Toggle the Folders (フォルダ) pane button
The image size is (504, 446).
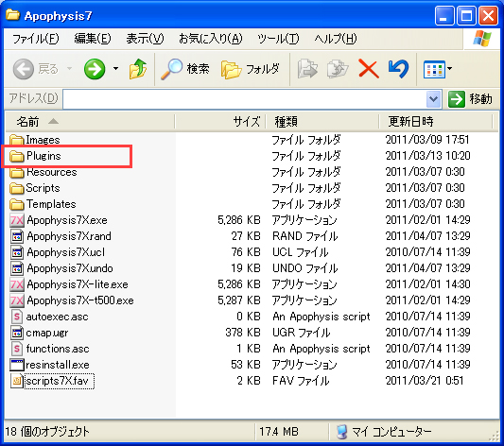(250, 69)
